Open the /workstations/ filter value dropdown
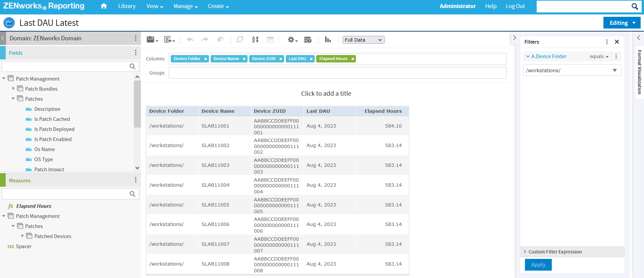Image resolution: width=644 pixels, height=278 pixels. click(614, 70)
